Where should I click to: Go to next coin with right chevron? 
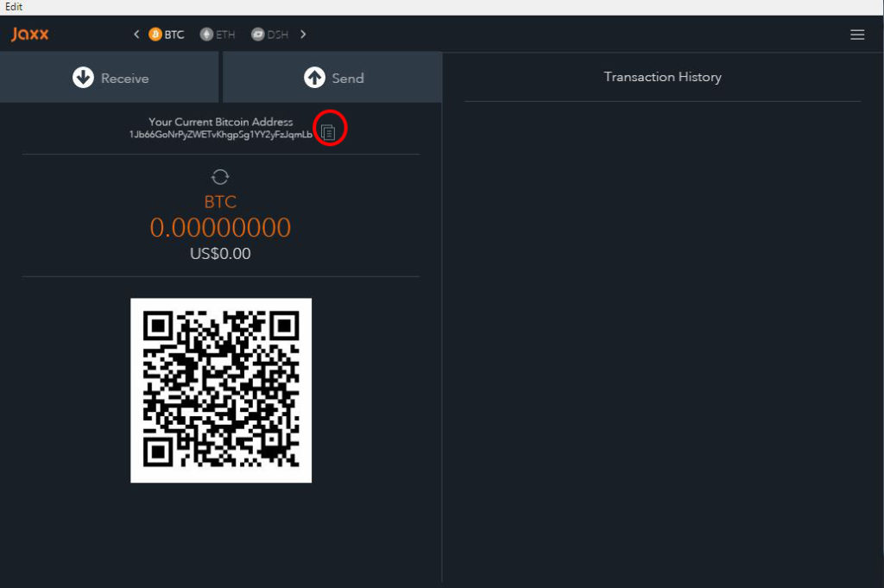coord(303,35)
